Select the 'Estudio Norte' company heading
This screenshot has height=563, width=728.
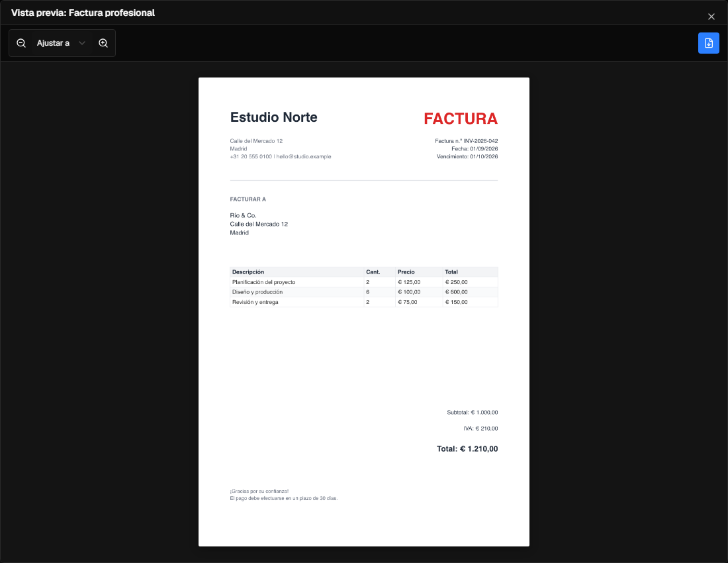274,117
